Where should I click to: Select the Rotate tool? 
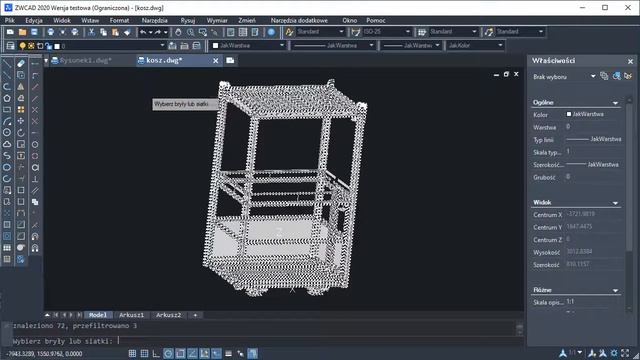pos(21,132)
